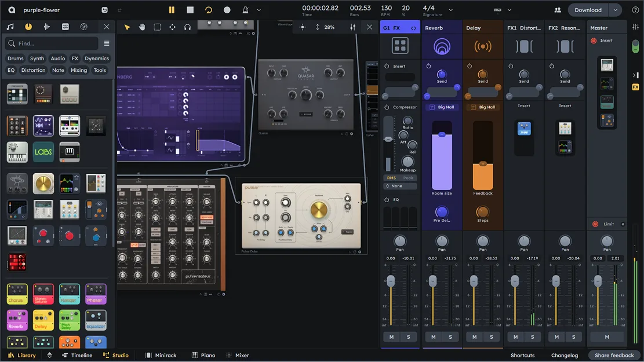Select the move arrows tool

pyautogui.click(x=173, y=27)
